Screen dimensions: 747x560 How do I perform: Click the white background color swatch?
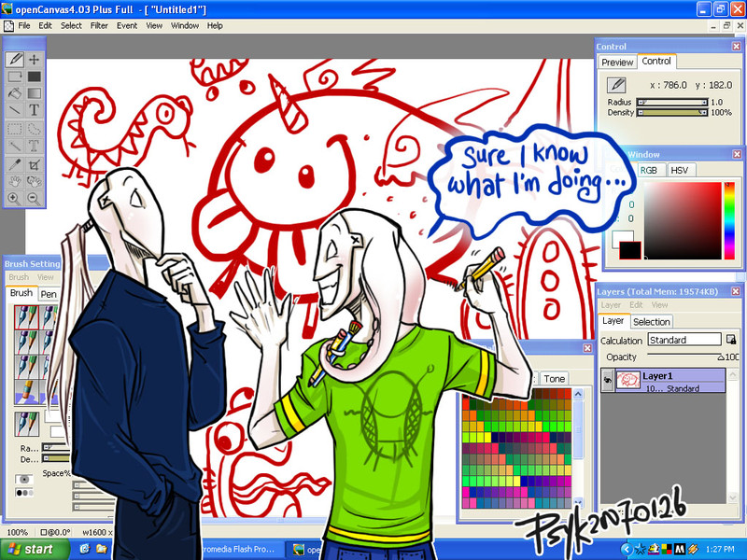click(621, 238)
